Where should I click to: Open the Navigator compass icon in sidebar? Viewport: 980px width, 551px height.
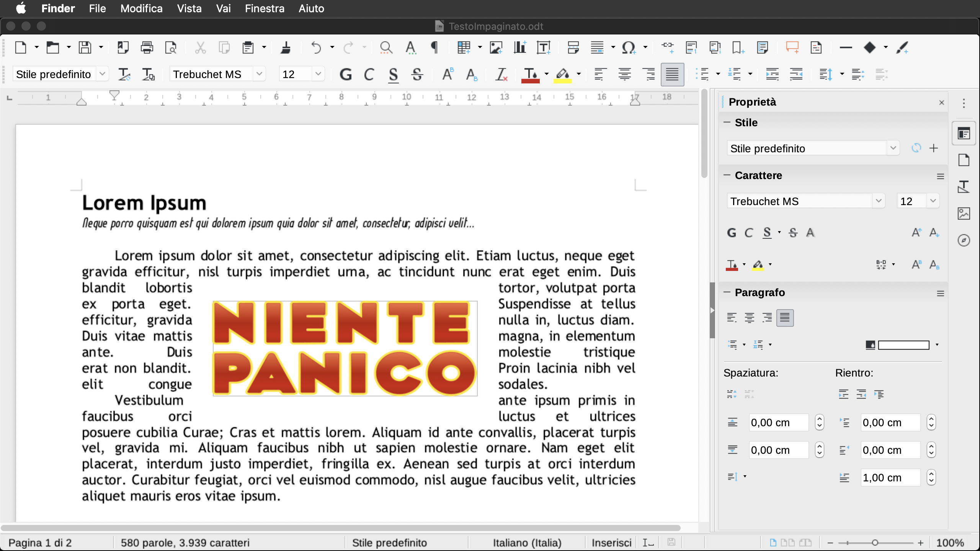point(964,240)
